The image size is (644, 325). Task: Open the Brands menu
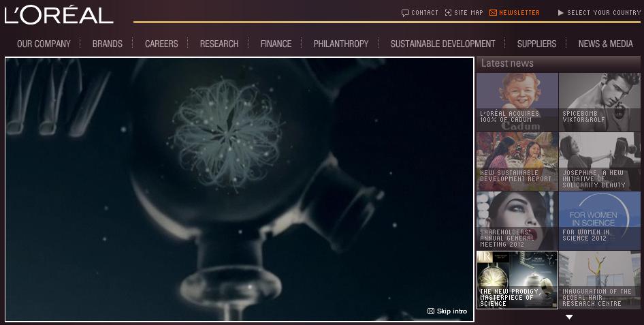[x=108, y=44]
